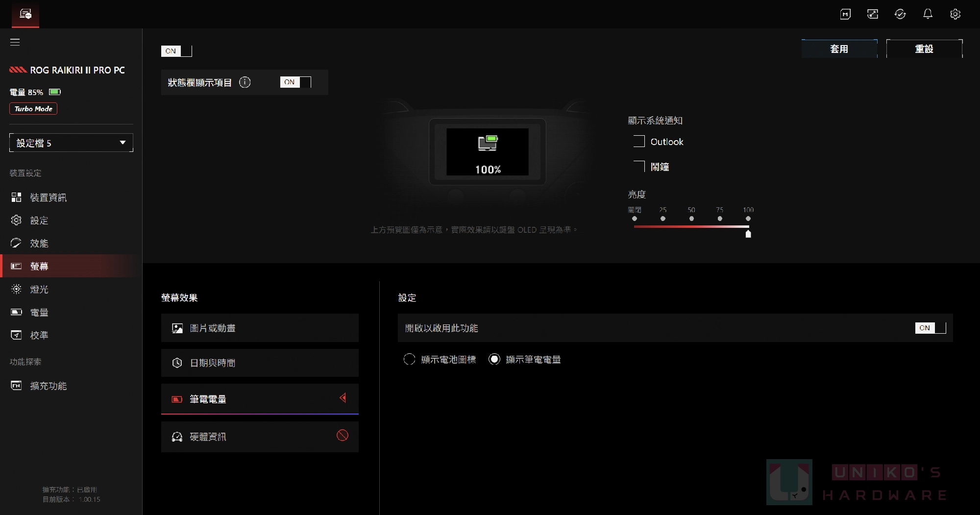The height and width of the screenshot is (515, 980).
Task: Open the update check icon in top bar
Action: [x=900, y=14]
